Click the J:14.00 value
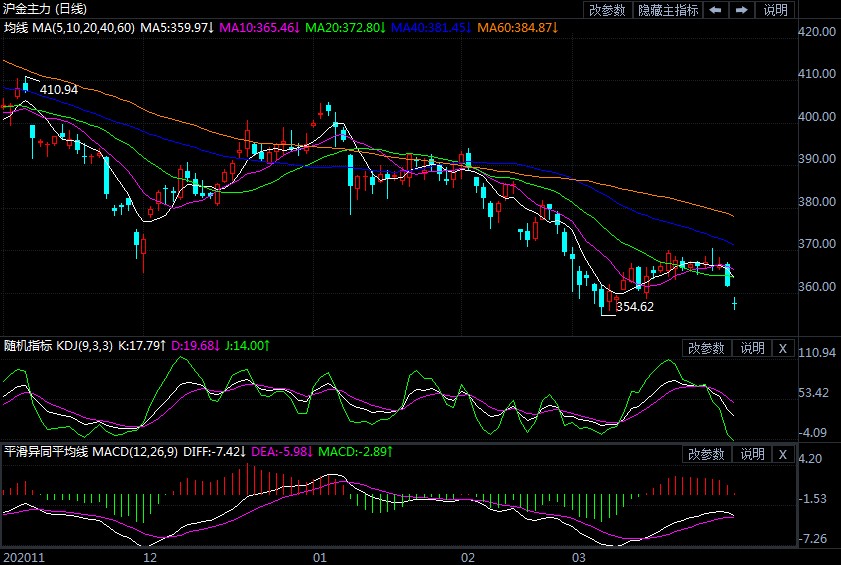This screenshot has height=565, width=841. (x=247, y=346)
